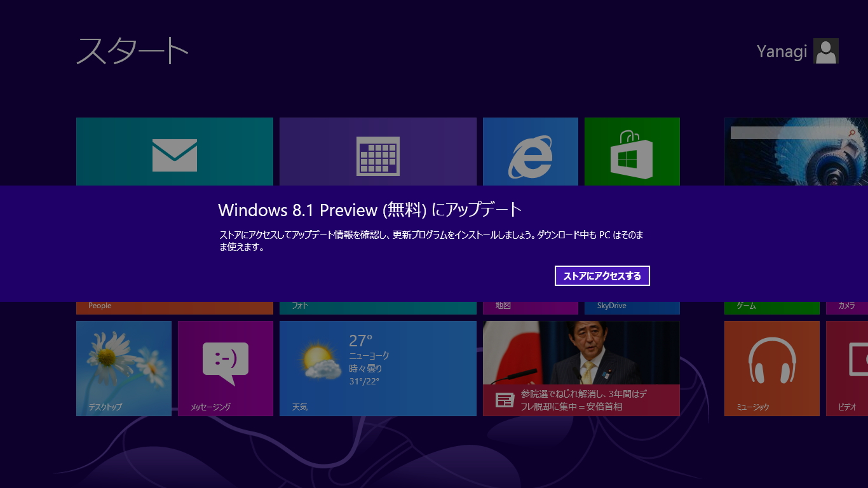This screenshot has height=488, width=868.
Task: Click the user avatar icon next to Yanagi
Action: pyautogui.click(x=827, y=51)
